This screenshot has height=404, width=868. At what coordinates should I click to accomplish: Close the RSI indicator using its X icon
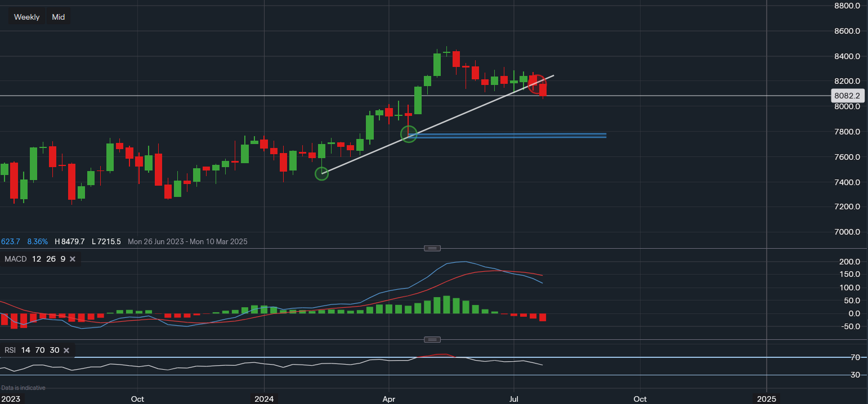[66, 350]
